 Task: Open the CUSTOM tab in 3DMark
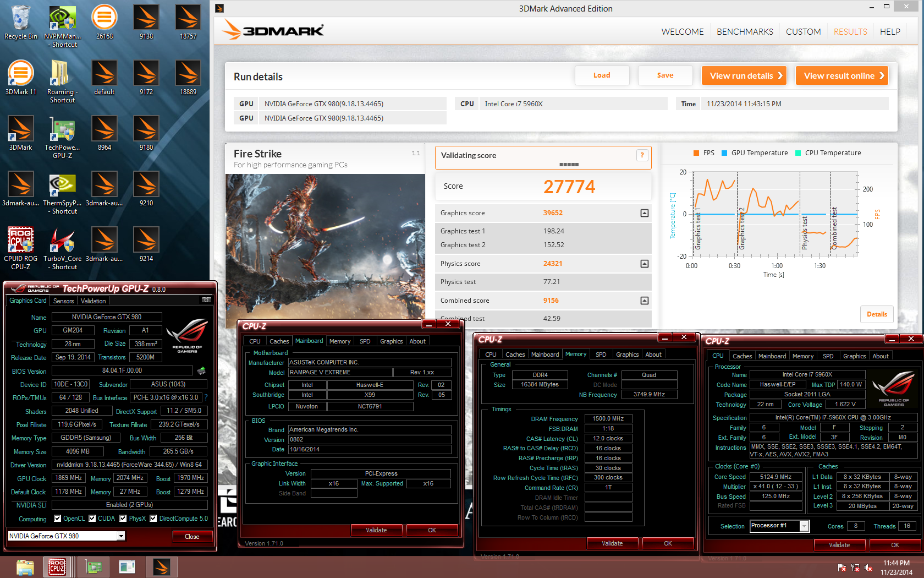click(803, 32)
